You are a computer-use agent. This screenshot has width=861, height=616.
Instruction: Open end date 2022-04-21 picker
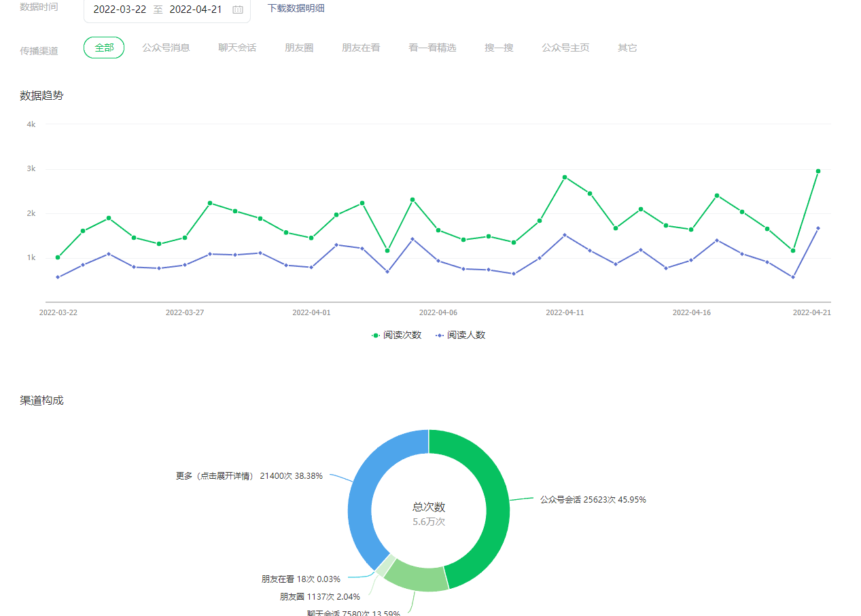pyautogui.click(x=196, y=10)
